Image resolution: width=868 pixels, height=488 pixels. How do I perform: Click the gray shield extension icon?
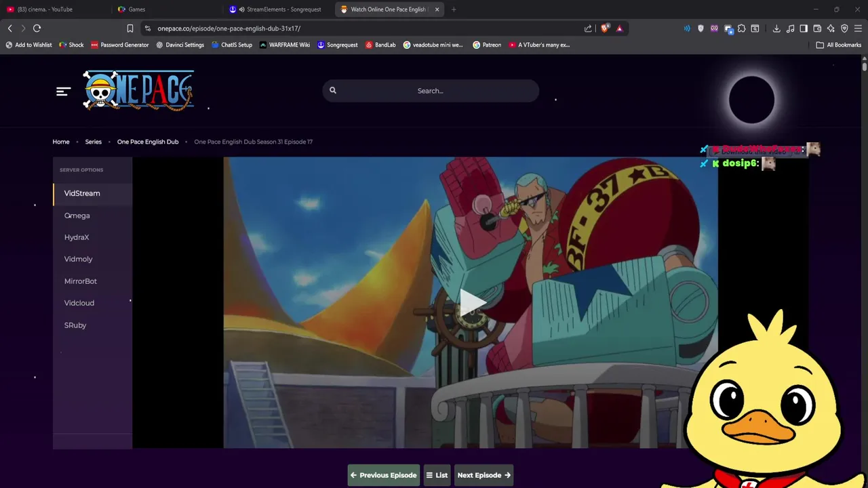[x=701, y=28]
